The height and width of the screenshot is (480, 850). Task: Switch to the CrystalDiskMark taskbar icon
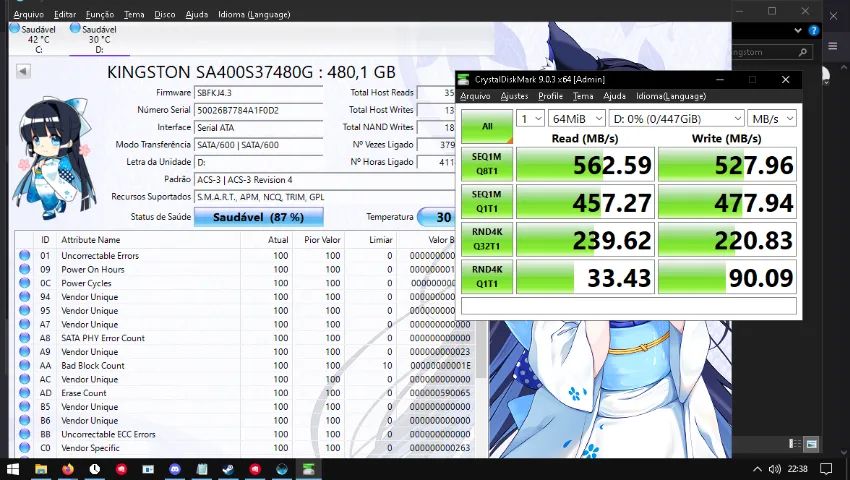coord(308,469)
